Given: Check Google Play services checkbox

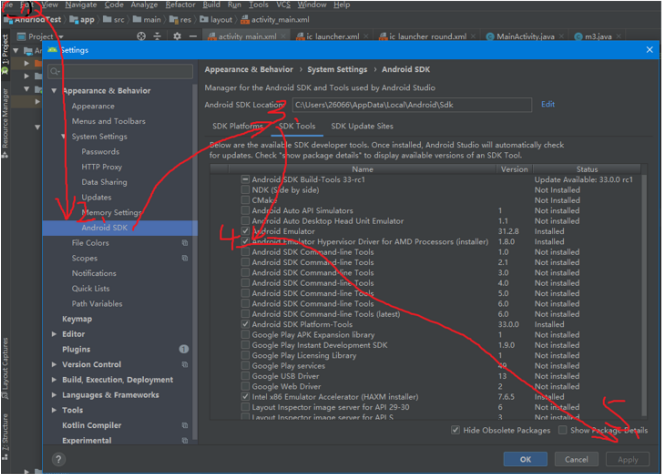Looking at the screenshot, I should [x=245, y=366].
